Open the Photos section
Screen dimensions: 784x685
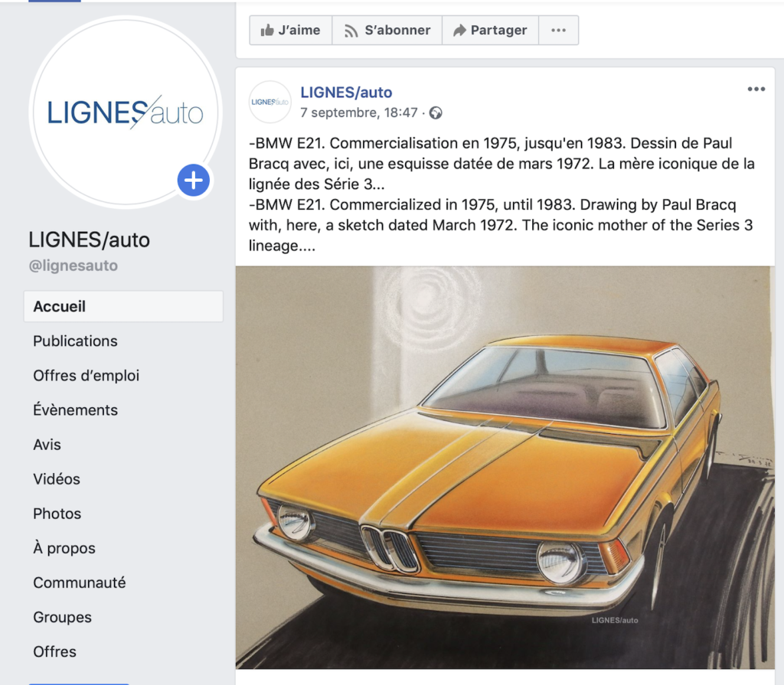tap(57, 514)
